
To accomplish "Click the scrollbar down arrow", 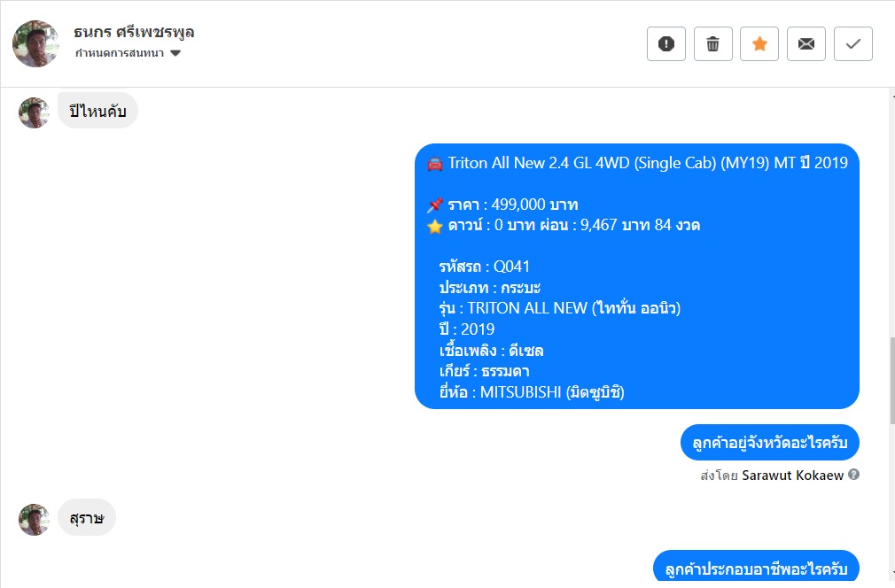I will tap(890, 573).
